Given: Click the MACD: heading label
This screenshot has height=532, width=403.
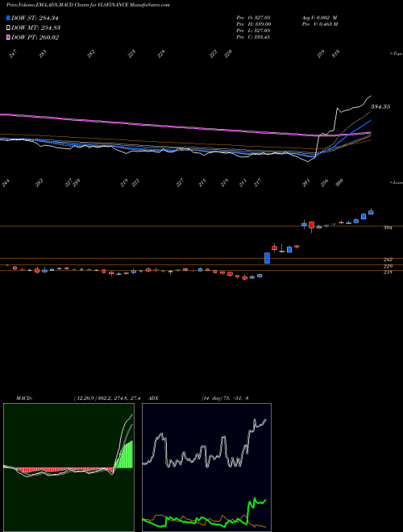Looking at the screenshot, I should (x=24, y=398).
